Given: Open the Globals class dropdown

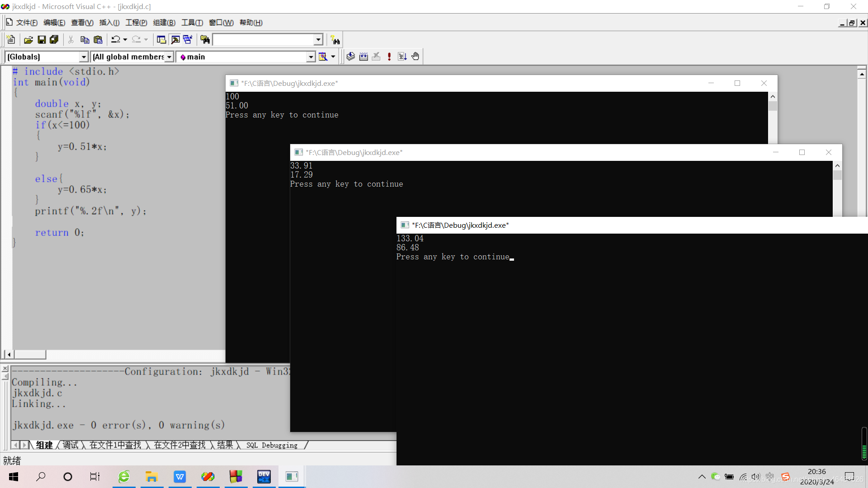Looking at the screenshot, I should pos(84,57).
